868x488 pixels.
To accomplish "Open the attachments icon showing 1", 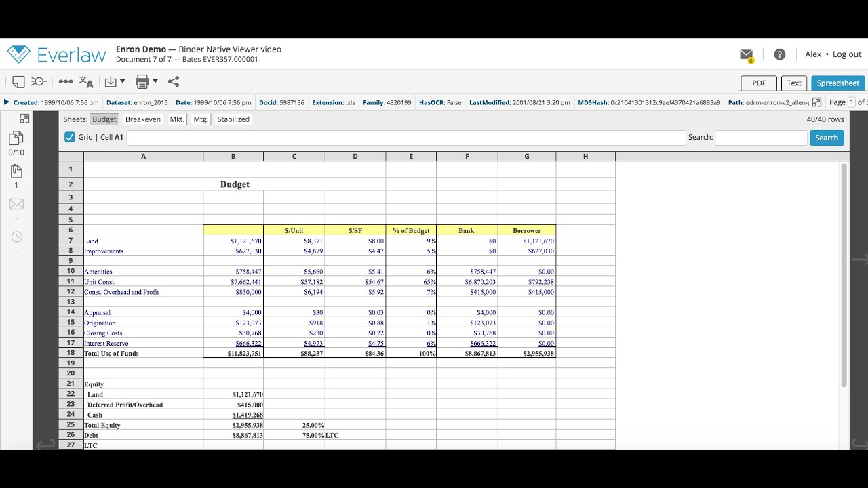I will click(16, 171).
